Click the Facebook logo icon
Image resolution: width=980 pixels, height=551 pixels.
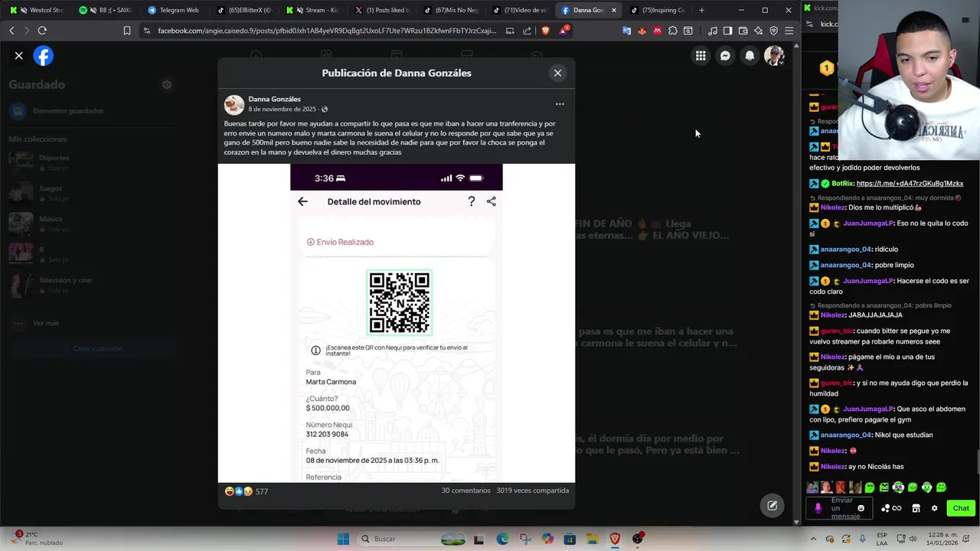pyautogui.click(x=44, y=56)
